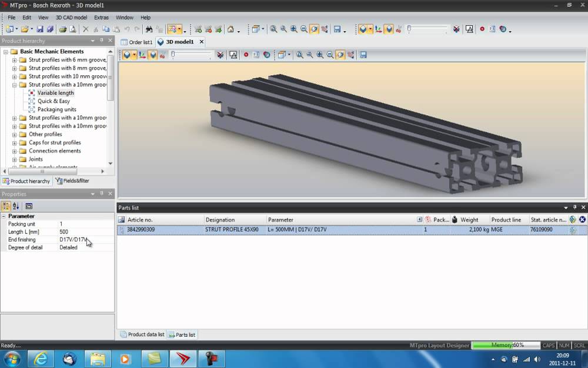This screenshot has width=588, height=368.
Task: Toggle shaded cube display in main toolbar
Action: coord(363,29)
